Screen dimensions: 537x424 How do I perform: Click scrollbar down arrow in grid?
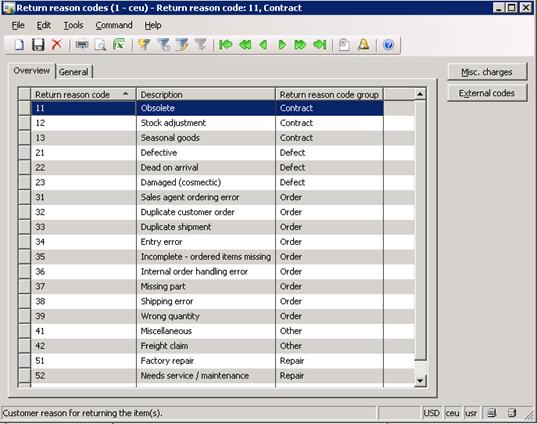[420, 381]
